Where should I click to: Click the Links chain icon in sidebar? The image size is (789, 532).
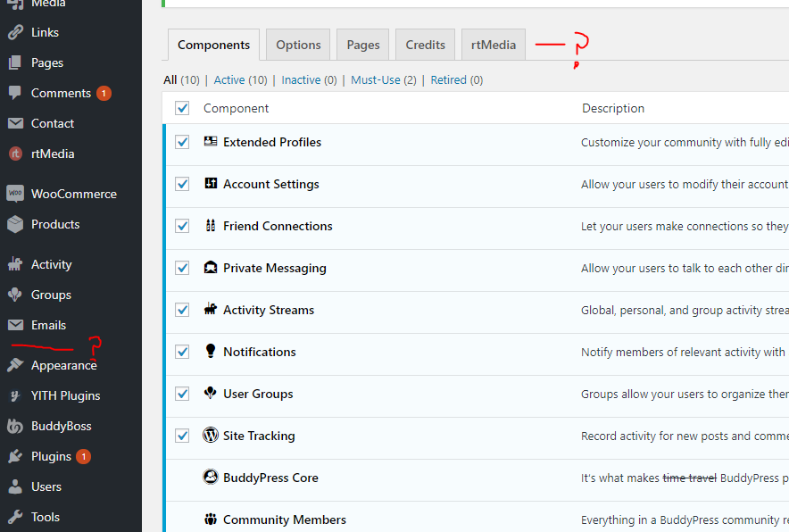click(x=15, y=32)
